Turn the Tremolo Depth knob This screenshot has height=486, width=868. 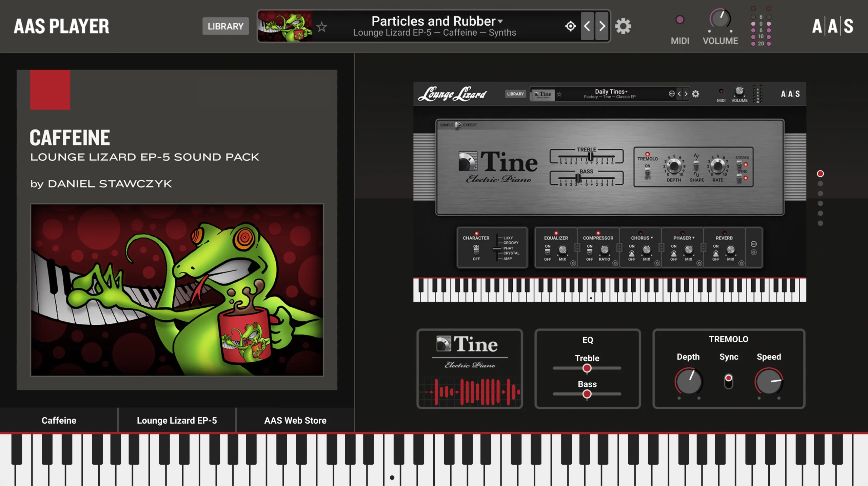pos(689,381)
